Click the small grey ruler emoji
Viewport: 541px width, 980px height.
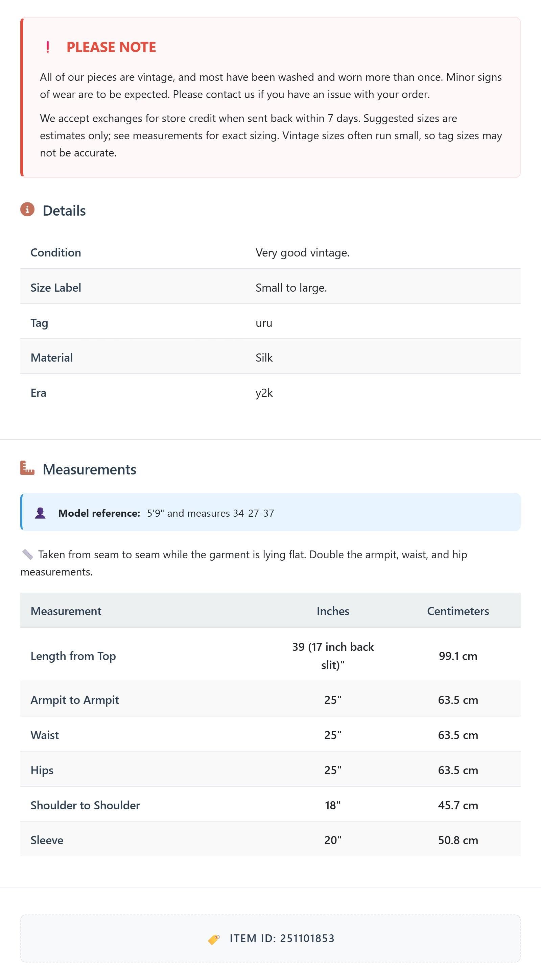pos(27,555)
